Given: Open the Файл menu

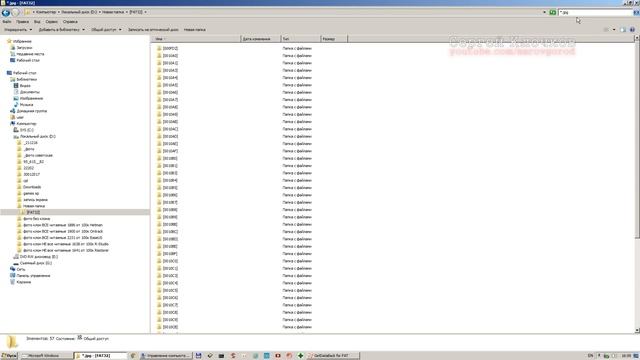Looking at the screenshot, I should pos(7,22).
